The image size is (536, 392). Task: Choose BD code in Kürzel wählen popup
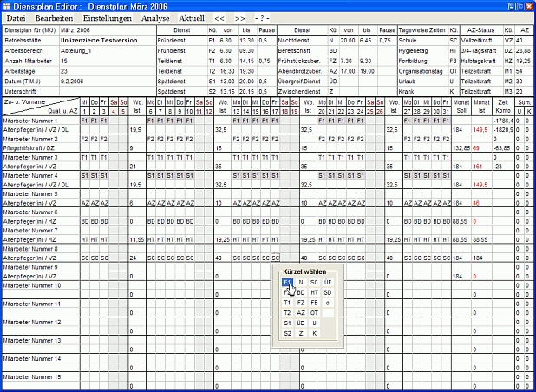(x=301, y=292)
